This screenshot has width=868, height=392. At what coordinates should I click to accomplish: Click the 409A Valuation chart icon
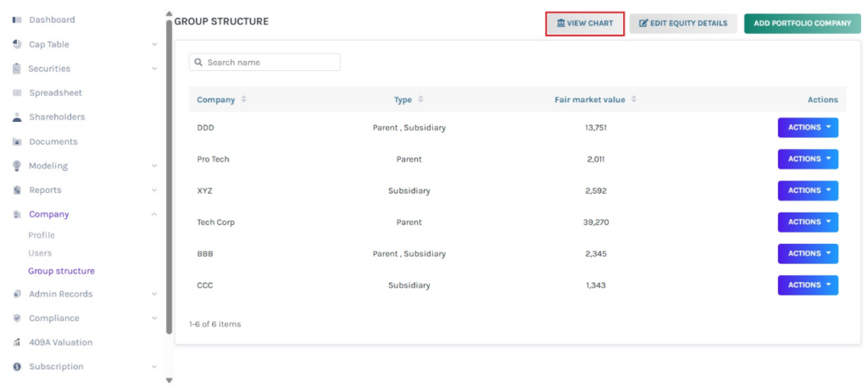click(x=17, y=343)
